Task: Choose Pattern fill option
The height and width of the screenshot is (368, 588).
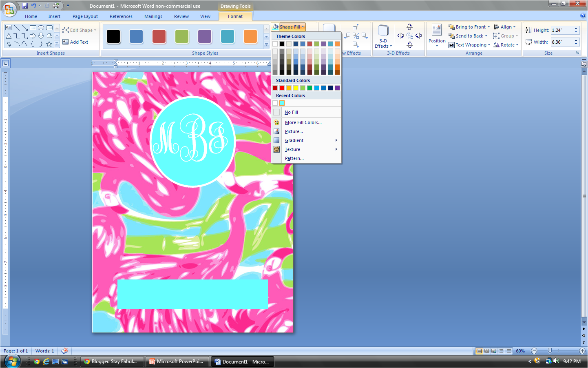Action: click(306, 158)
